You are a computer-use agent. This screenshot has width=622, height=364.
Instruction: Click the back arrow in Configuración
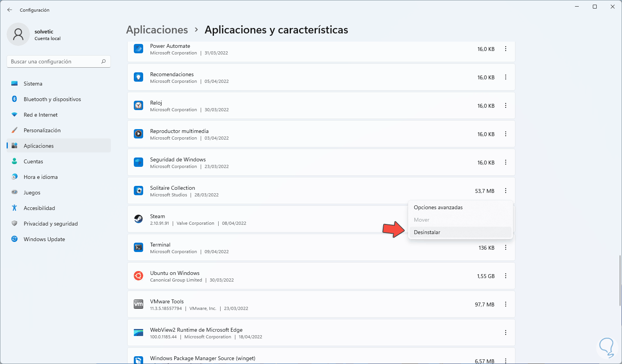tap(10, 10)
